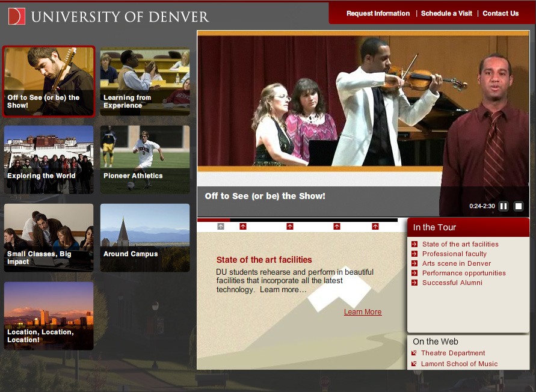Open Learning from Experience thumbnail

pos(145,82)
